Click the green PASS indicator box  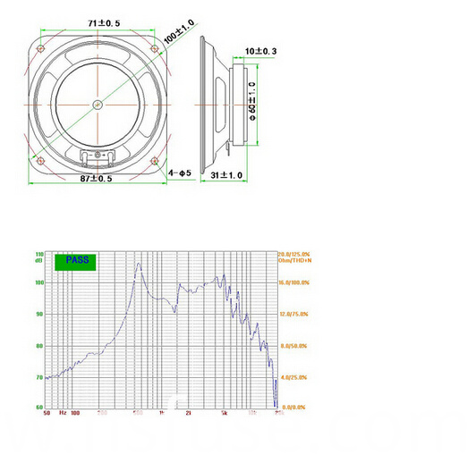(x=75, y=262)
